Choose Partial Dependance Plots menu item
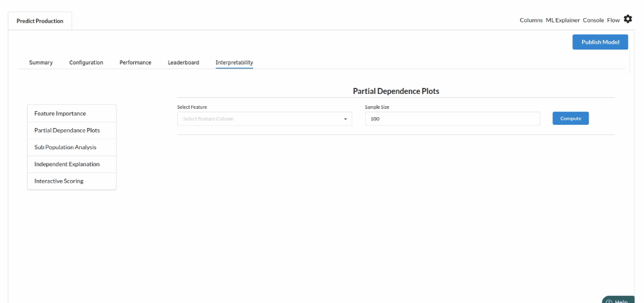 67,130
